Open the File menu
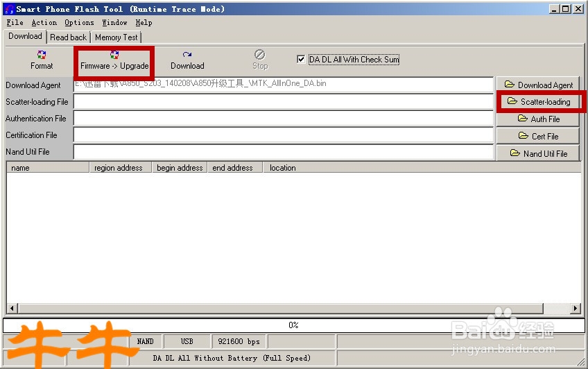The width and height of the screenshot is (588, 369). [15, 22]
